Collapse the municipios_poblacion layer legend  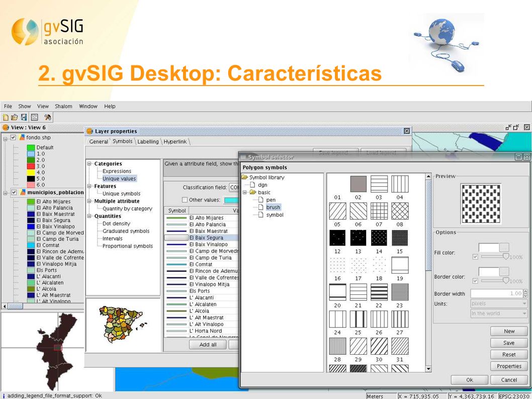point(6,193)
